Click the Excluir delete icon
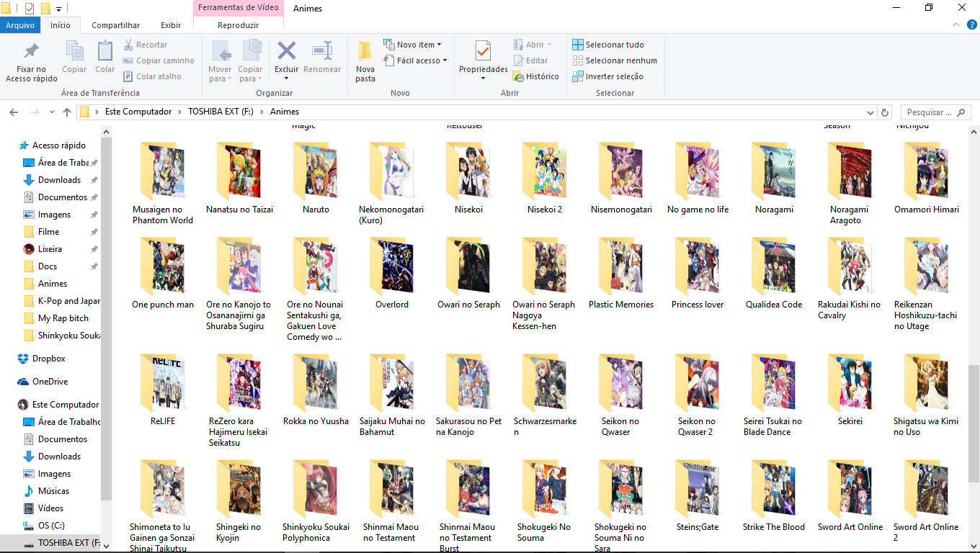 click(287, 52)
